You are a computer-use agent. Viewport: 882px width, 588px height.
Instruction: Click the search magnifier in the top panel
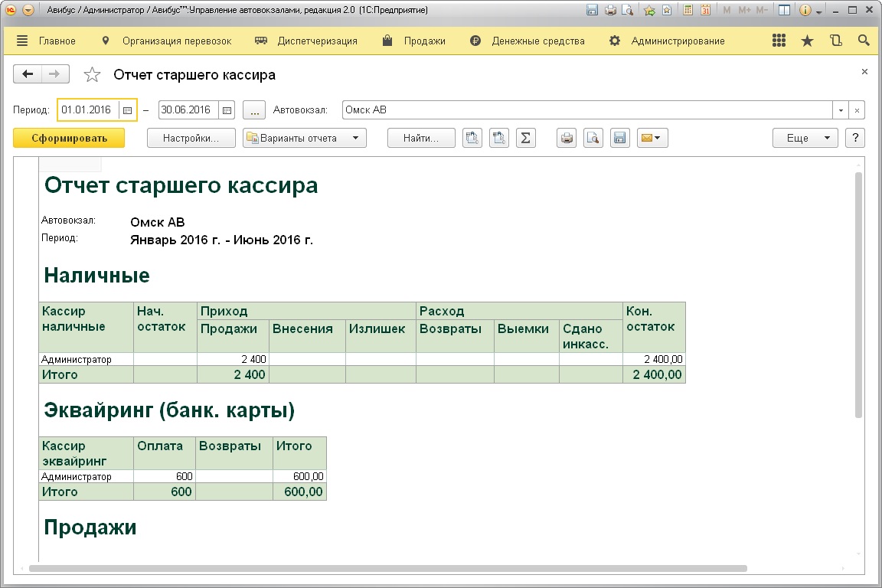[x=864, y=41]
